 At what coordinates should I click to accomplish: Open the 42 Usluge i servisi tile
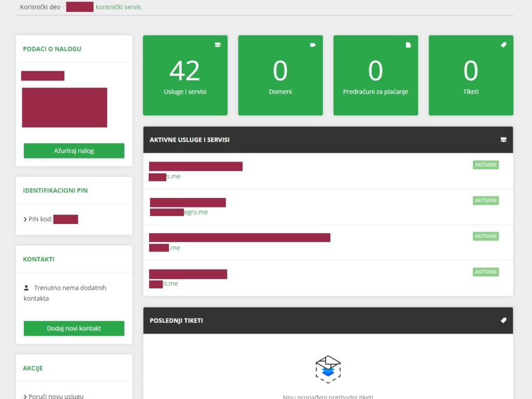185,75
